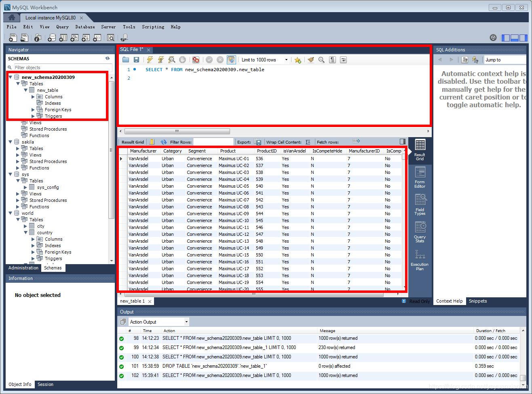View the Execution Plan
The image size is (532, 394).
[x=420, y=260]
